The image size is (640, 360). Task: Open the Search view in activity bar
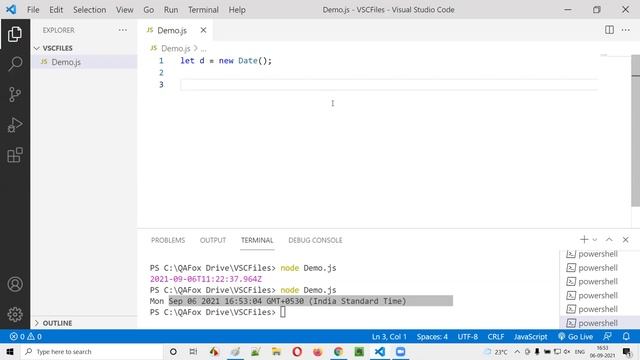15,64
